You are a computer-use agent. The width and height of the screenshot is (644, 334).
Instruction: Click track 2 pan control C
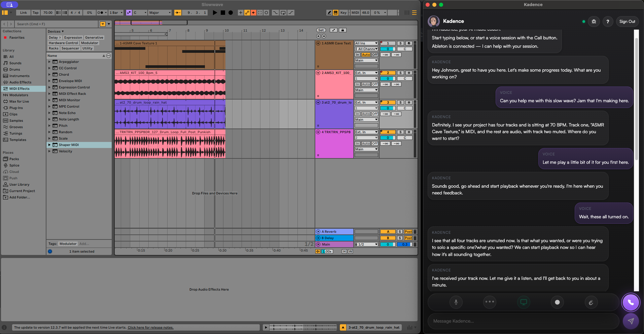tap(405, 79)
